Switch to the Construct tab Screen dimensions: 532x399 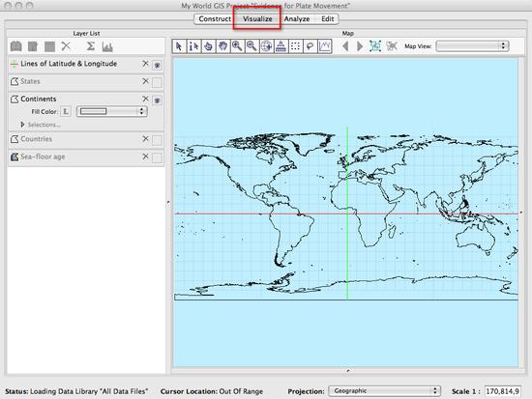tap(215, 19)
